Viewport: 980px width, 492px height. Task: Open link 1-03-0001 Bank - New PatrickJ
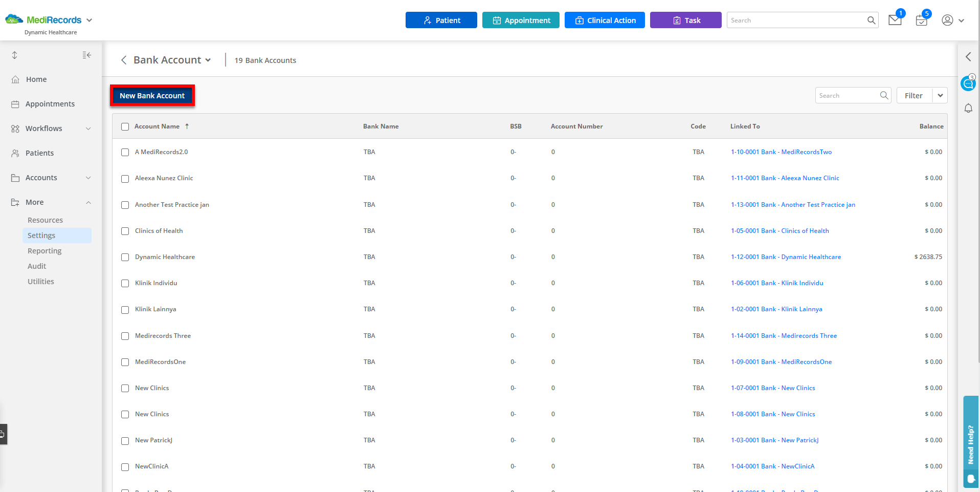774,440
